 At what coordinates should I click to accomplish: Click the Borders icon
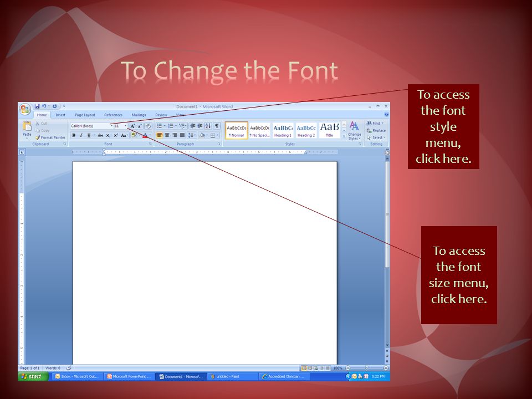tap(213, 135)
